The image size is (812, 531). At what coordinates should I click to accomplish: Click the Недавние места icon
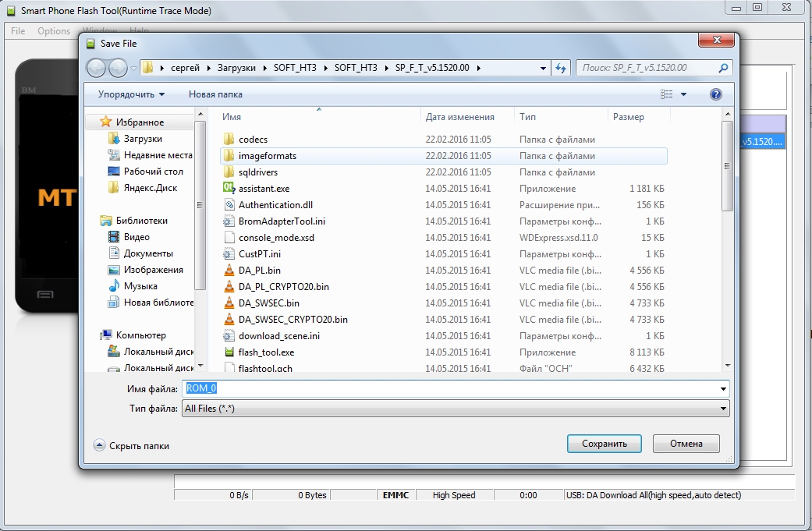coord(113,154)
